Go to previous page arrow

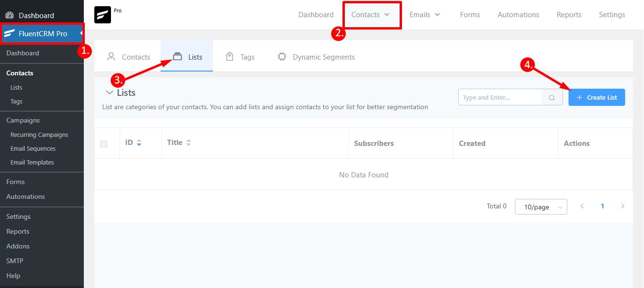(x=582, y=206)
